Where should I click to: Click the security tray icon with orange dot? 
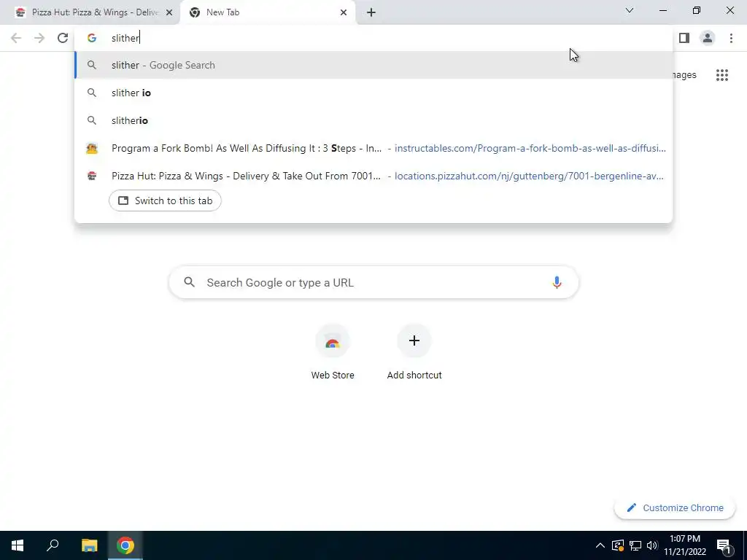pyautogui.click(x=618, y=545)
